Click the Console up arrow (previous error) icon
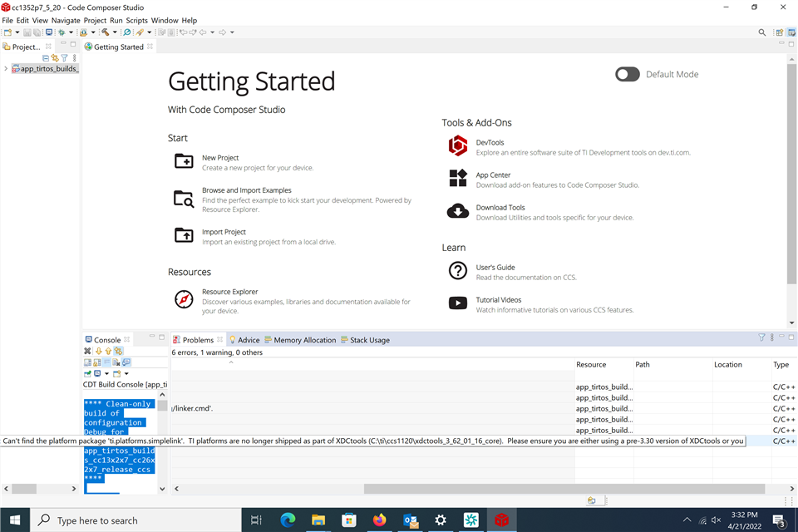Image resolution: width=798 pixels, height=532 pixels. (108, 352)
